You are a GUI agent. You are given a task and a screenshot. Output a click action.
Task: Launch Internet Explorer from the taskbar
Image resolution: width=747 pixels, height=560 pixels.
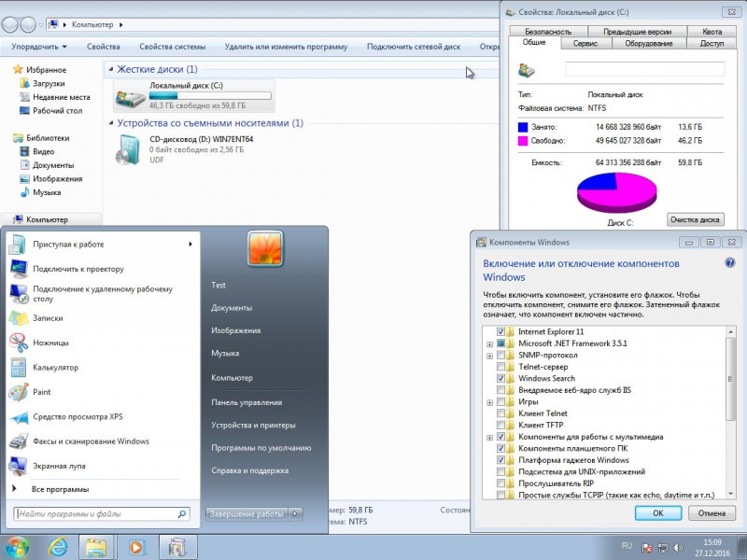[58, 547]
